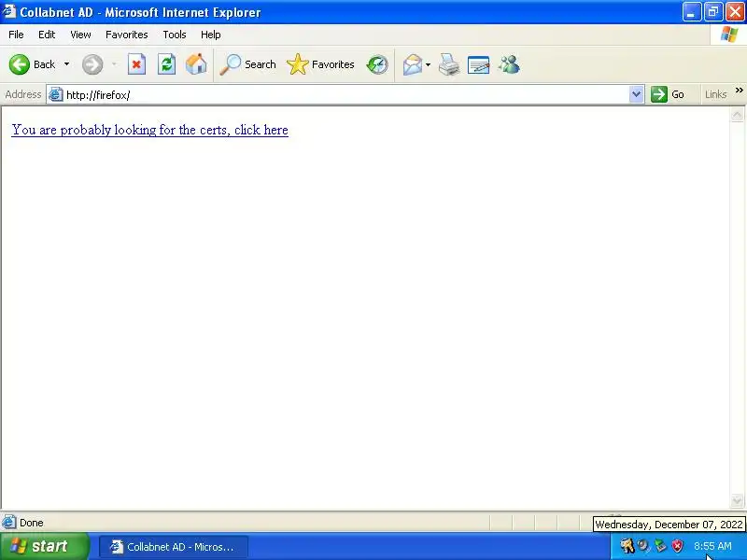Click the Links toolbar label
The width and height of the screenshot is (747, 560).
pos(715,94)
